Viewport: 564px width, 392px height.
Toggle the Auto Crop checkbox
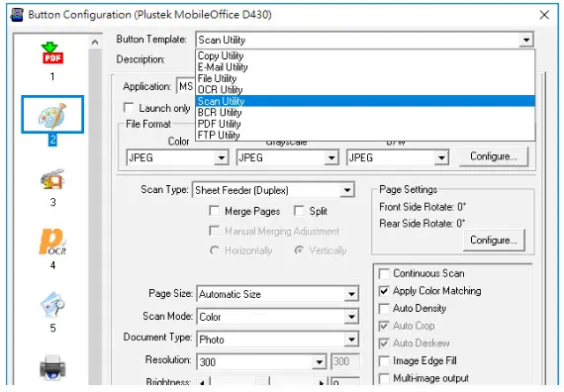pos(384,326)
